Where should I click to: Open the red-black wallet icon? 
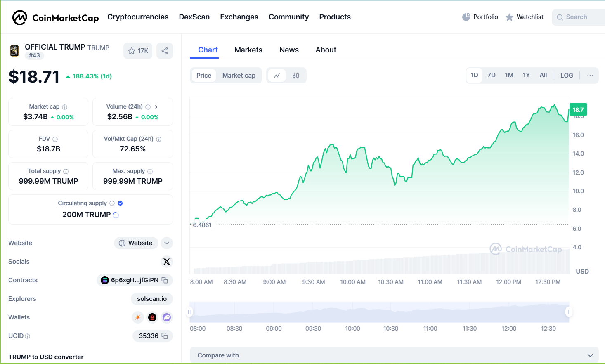coord(152,317)
